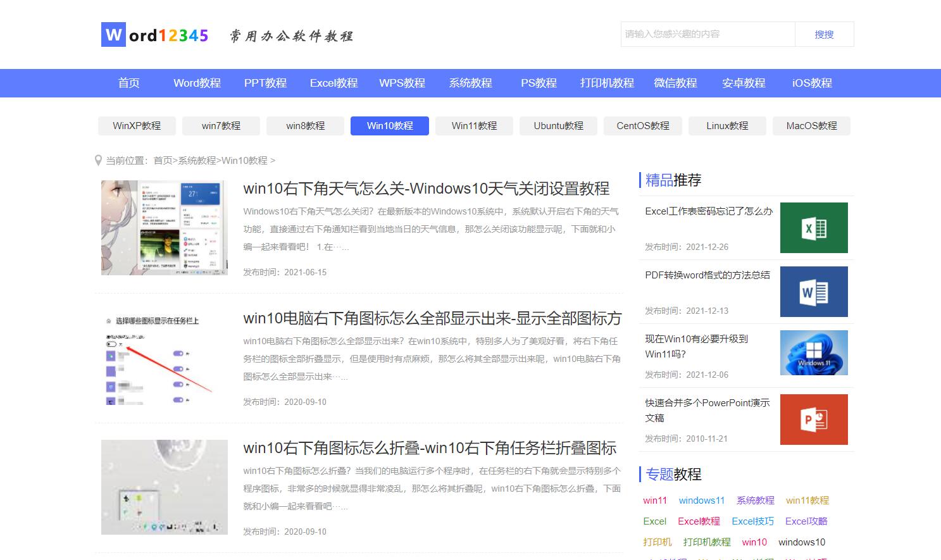Select the win7教程 sub-category tab

(221, 126)
